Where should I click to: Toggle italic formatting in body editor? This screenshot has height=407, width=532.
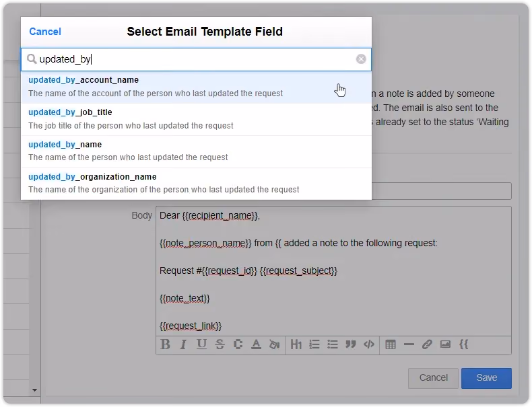click(184, 344)
